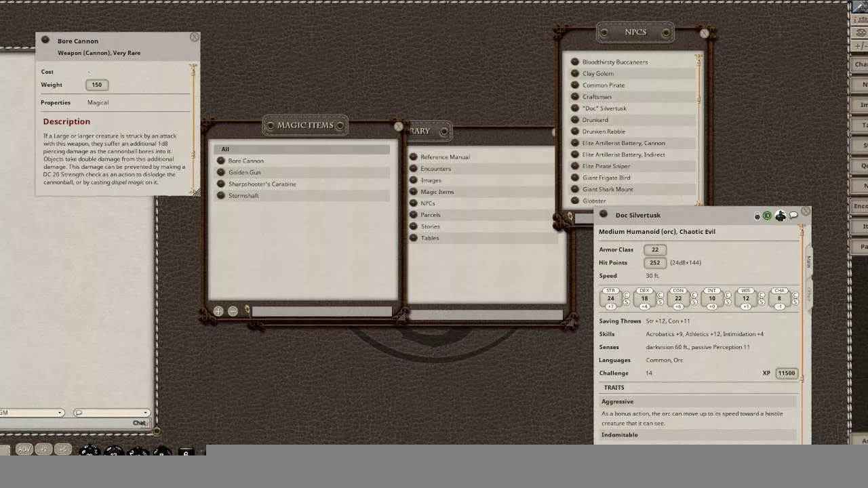Open Giant Shark Mount link icon

pos(575,189)
